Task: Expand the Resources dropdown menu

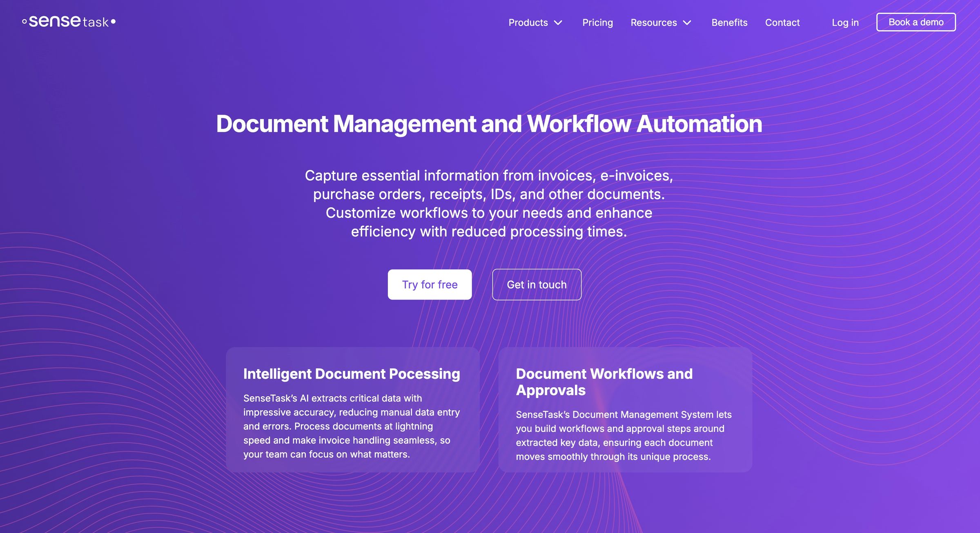Action: [654, 23]
